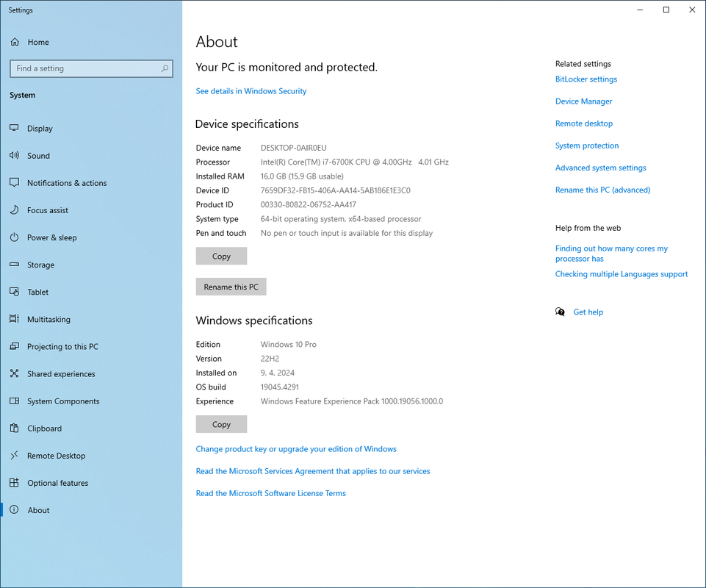
Task: Open Tablet settings page
Action: point(91,292)
